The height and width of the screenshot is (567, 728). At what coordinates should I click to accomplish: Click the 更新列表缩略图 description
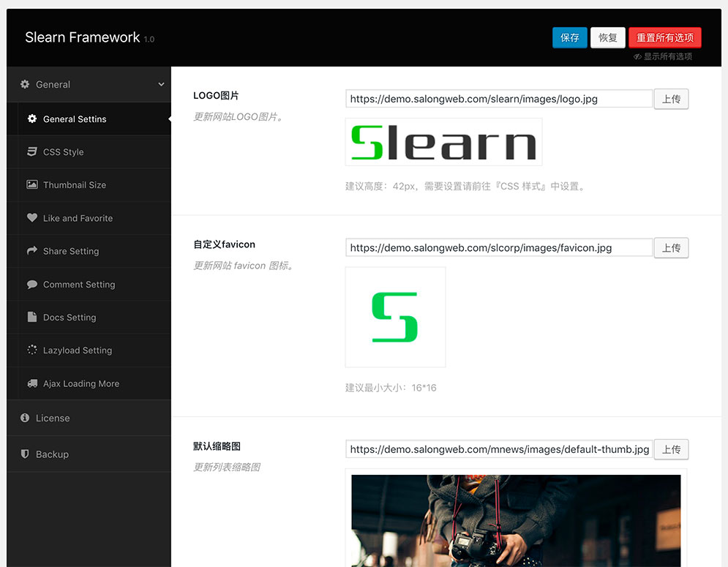click(227, 468)
